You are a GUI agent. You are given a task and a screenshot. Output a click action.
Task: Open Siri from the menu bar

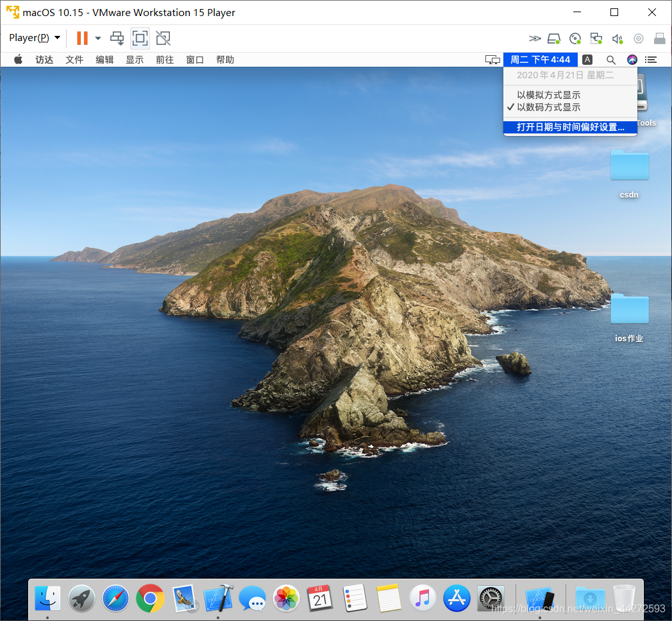point(632,60)
